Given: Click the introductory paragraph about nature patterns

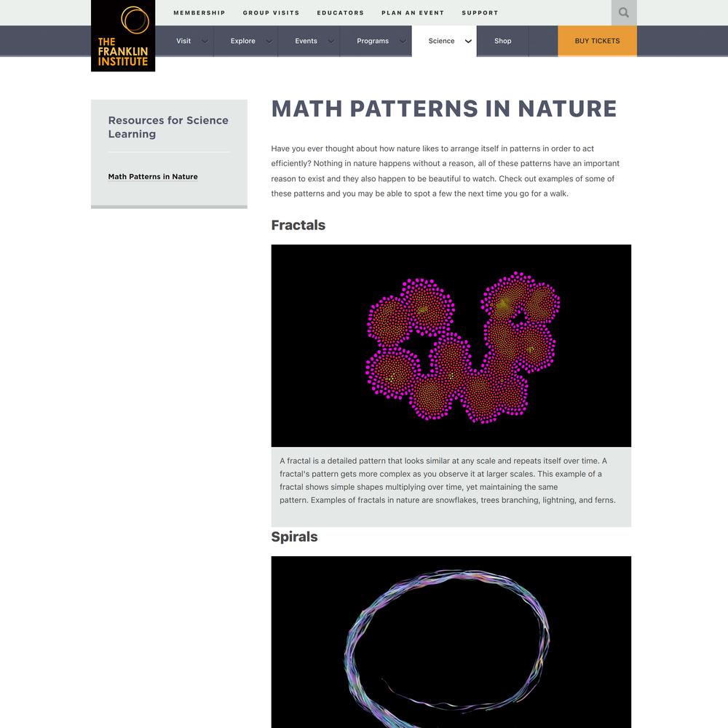Looking at the screenshot, I should click(446, 171).
